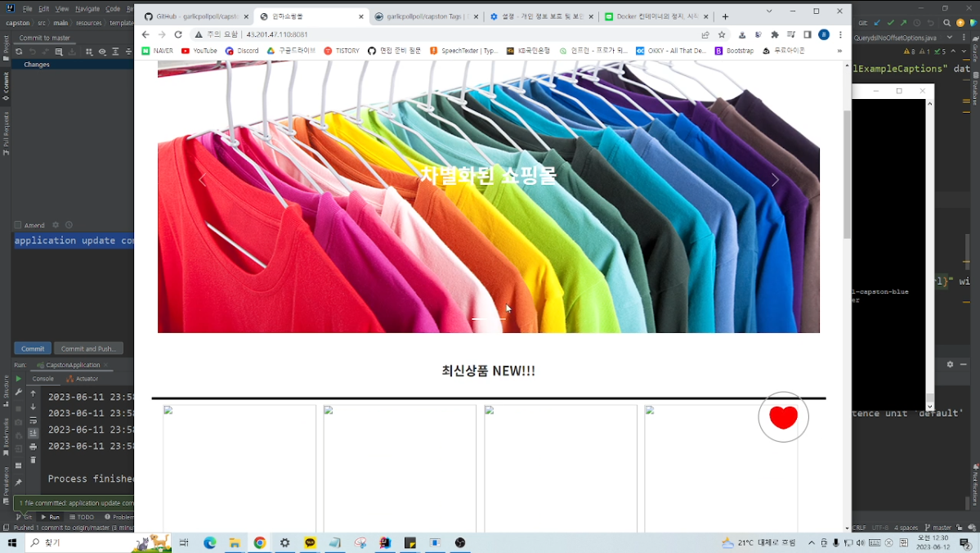Reload the Chrome page
The width and height of the screenshot is (980, 553).
coord(178,34)
